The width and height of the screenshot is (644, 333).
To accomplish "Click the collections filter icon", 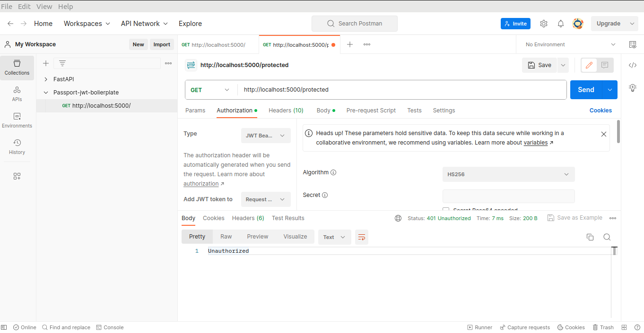I will click(62, 63).
